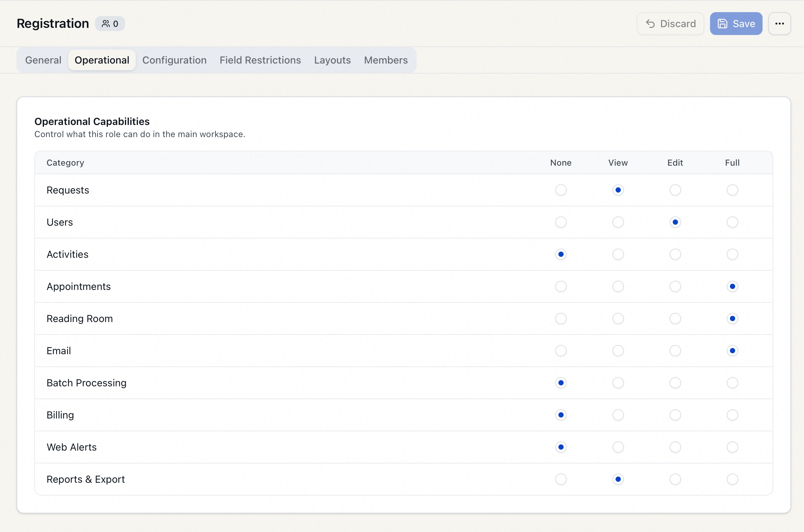
Task: Set Activities to Full
Action: (733, 254)
